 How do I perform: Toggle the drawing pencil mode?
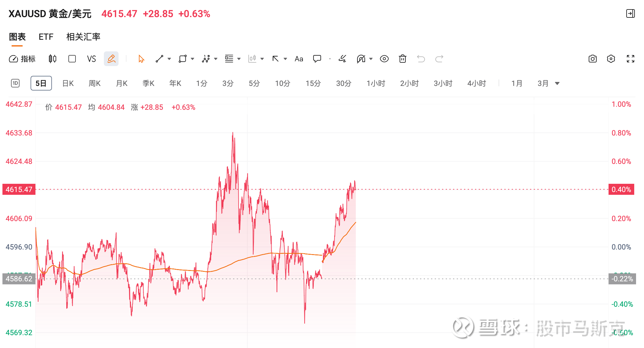click(111, 59)
